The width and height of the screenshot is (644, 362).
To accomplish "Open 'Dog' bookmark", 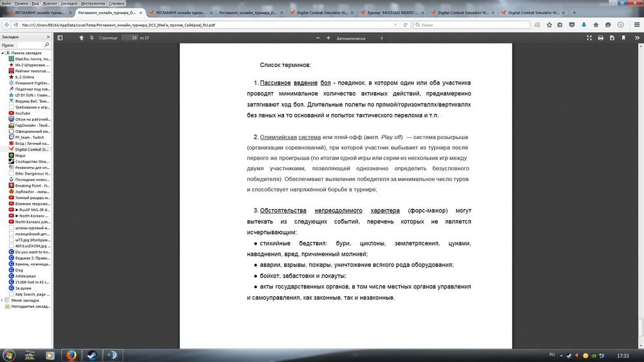I will point(15,271).
